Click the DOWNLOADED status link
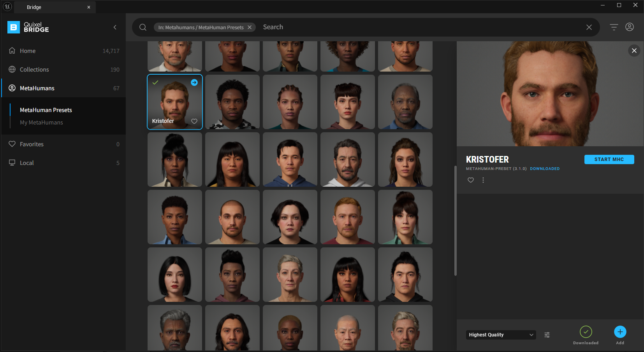644x352 pixels. coord(545,169)
